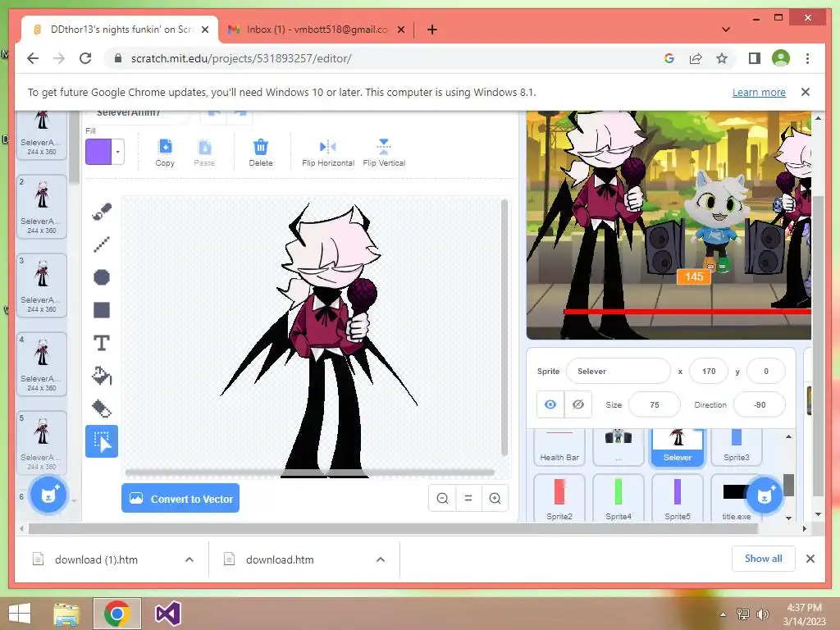Click the Google icon in address bar

pyautogui.click(x=669, y=58)
